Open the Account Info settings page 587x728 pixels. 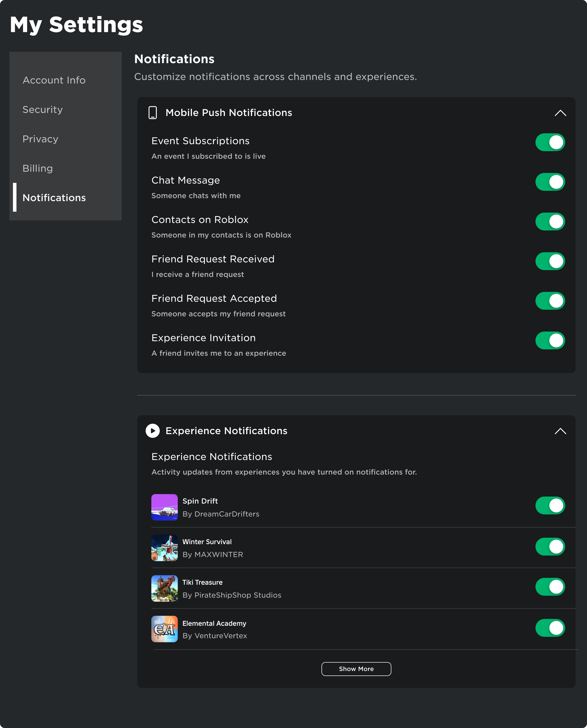point(54,80)
